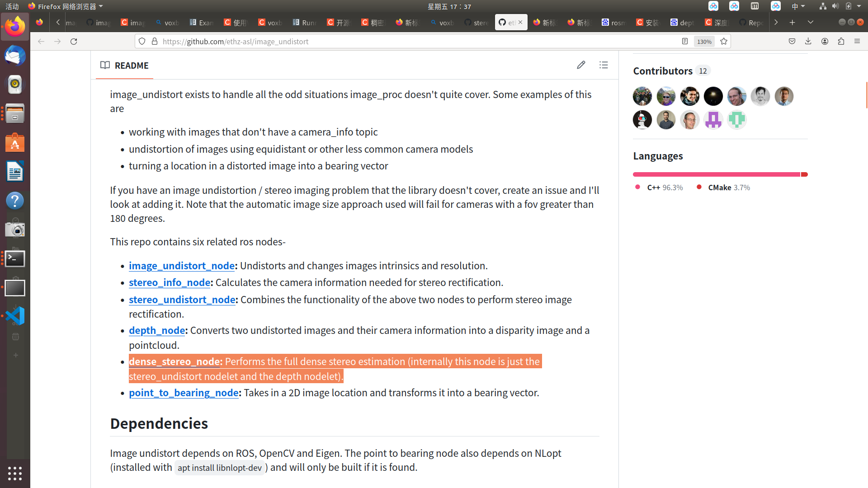Viewport: 868px width, 488px height.
Task: Click the C++ language bar segment
Action: point(716,174)
